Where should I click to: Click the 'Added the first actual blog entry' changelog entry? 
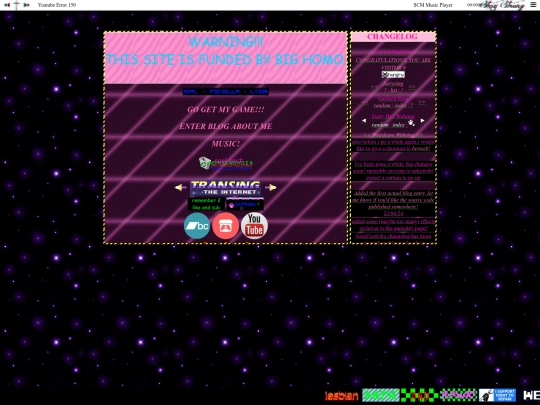tap(393, 200)
